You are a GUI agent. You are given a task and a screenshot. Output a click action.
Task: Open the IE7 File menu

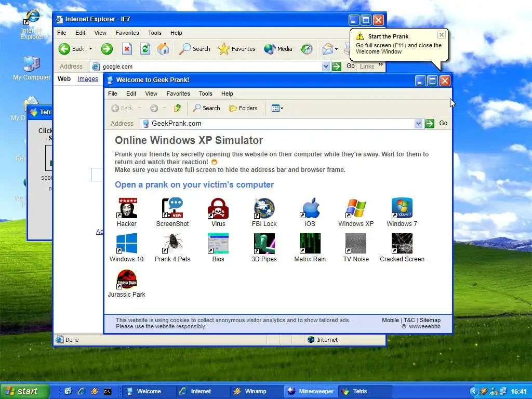[62, 33]
